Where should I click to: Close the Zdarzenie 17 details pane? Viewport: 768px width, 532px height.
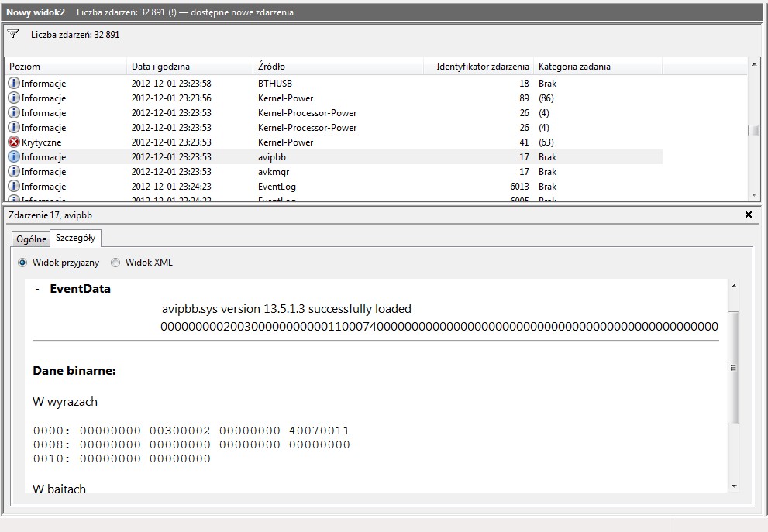(x=749, y=215)
